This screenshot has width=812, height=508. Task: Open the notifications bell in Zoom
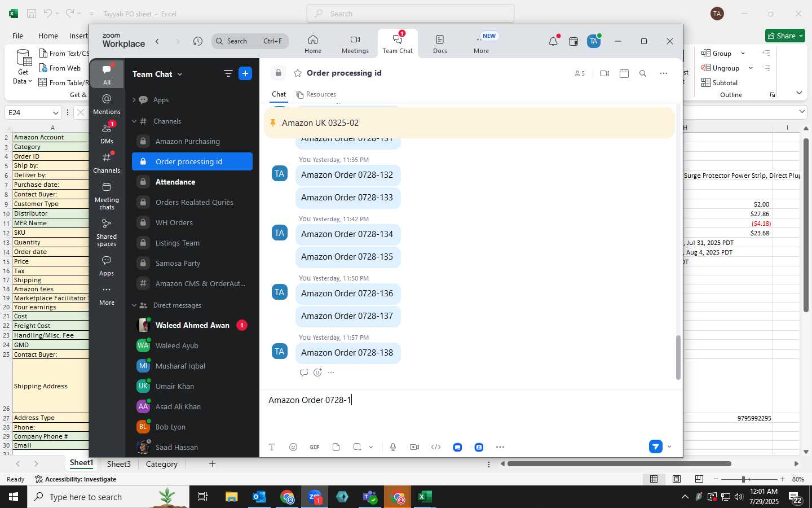click(x=553, y=41)
